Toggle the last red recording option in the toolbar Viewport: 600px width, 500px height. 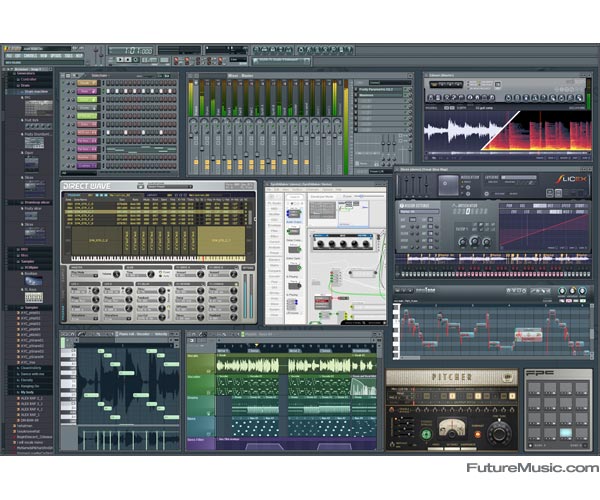[220, 60]
